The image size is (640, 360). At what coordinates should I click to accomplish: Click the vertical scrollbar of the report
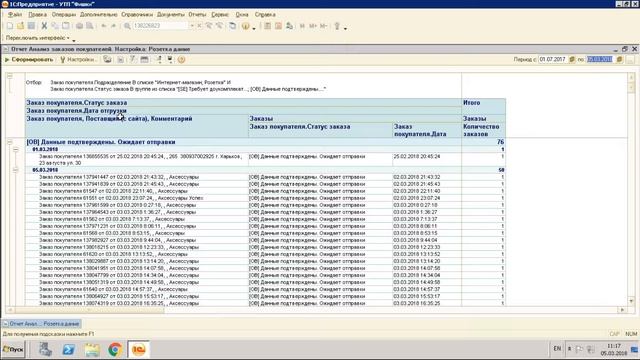pyautogui.click(x=631, y=189)
